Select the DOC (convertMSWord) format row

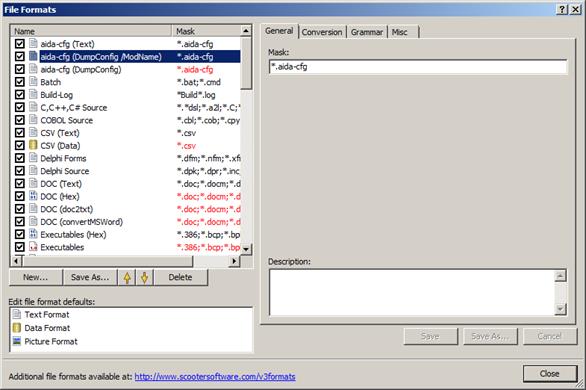126,222
